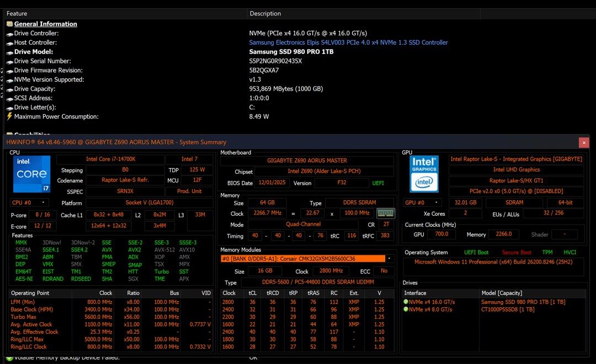Click the Intel Core i7 processor logo
Viewport: 596px width, 364px height.
click(31, 174)
